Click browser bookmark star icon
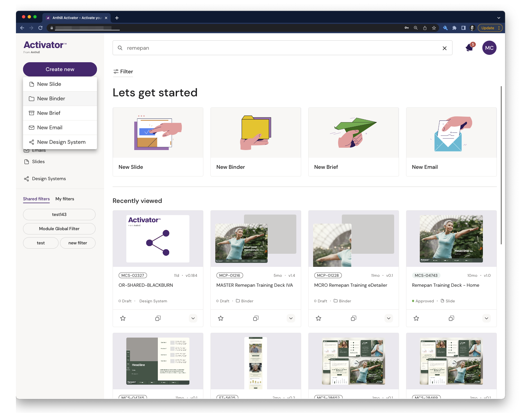The width and height of the screenshot is (521, 420). pyautogui.click(x=434, y=28)
